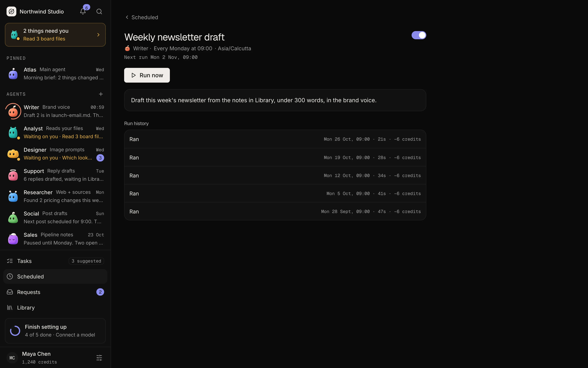The width and height of the screenshot is (588, 368).
Task: Click the Requests inbox icon
Action: click(10, 292)
